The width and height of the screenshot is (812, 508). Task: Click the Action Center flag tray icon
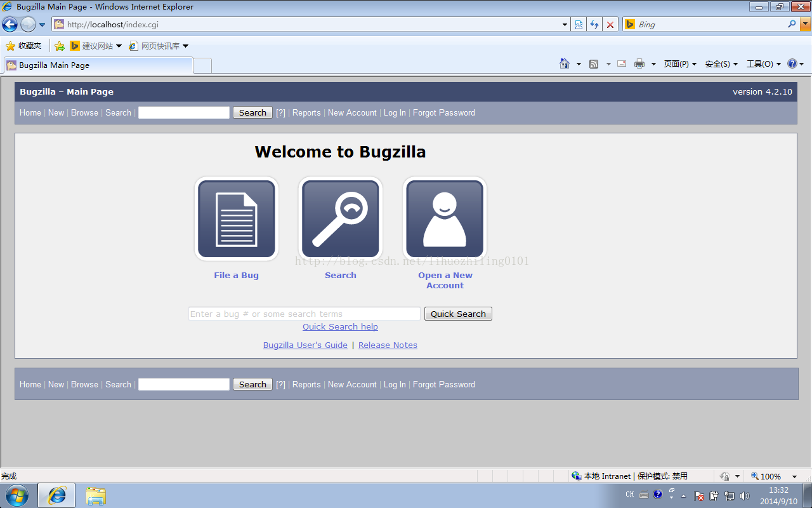[x=698, y=496]
